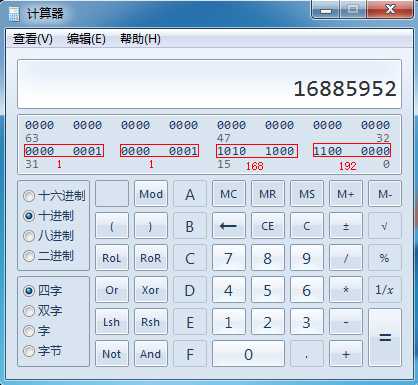Click the digit 6 key

pos(307,290)
